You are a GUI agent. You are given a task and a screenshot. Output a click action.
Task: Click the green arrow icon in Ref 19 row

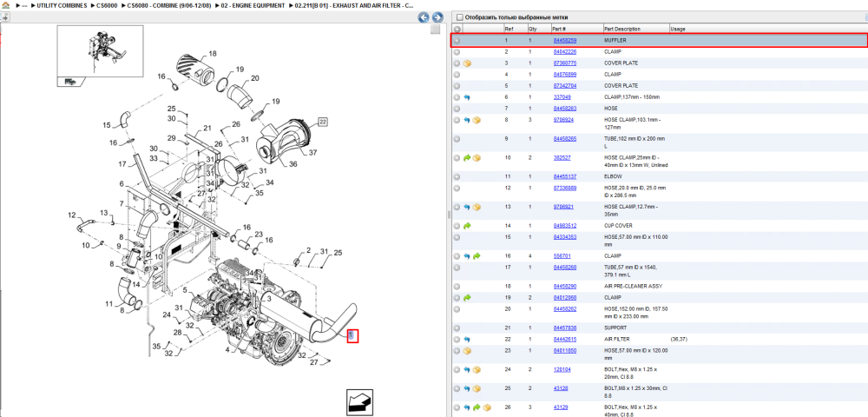pos(467,298)
